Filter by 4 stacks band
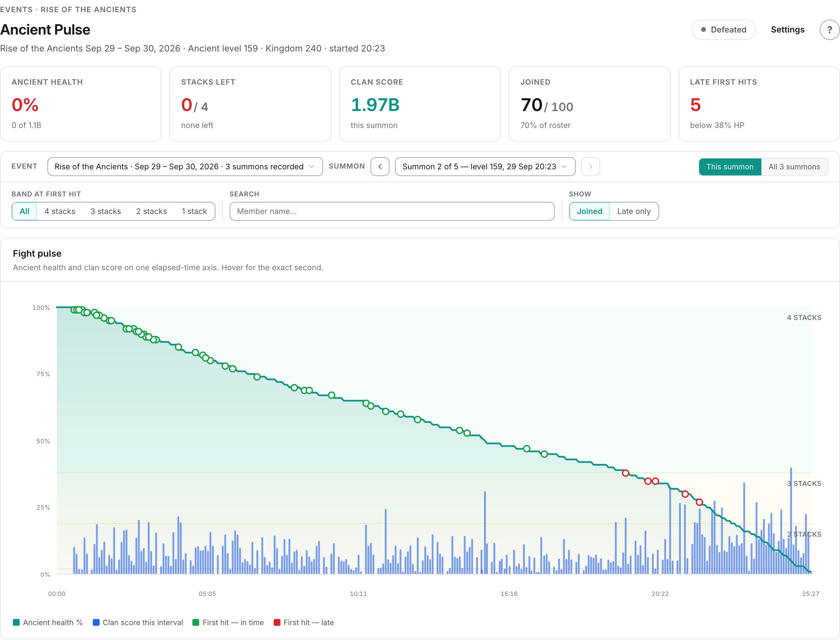 (60, 211)
